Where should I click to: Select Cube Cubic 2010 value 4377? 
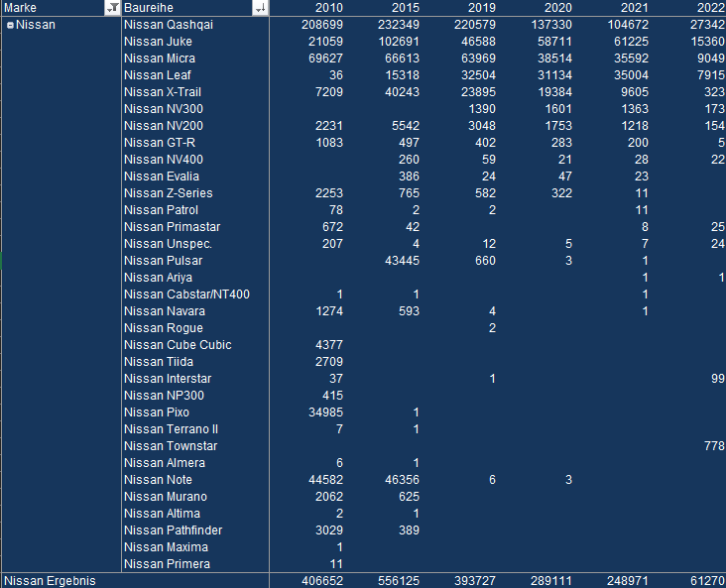pos(328,345)
